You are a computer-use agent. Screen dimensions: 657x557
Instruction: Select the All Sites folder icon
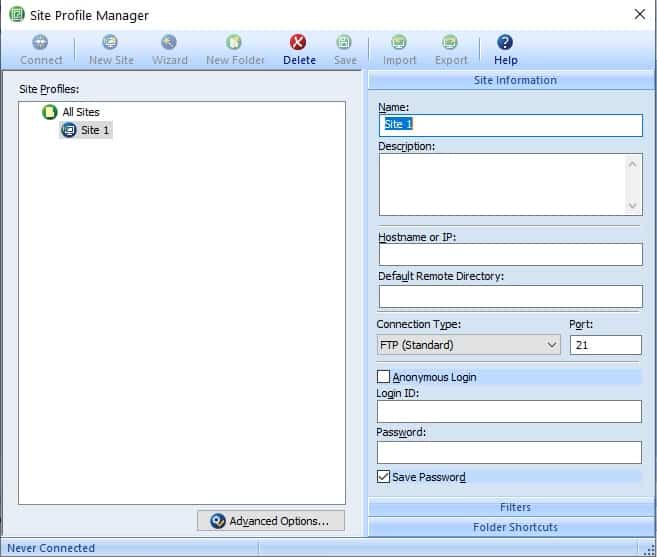49,112
